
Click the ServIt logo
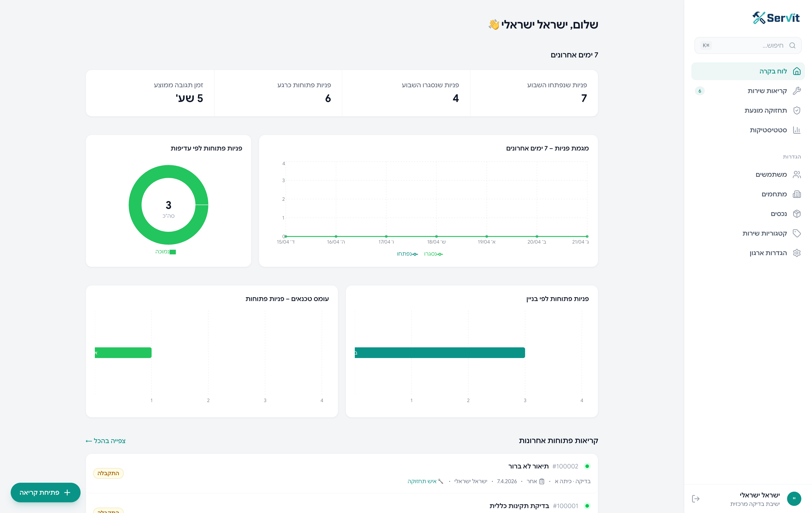(x=775, y=18)
